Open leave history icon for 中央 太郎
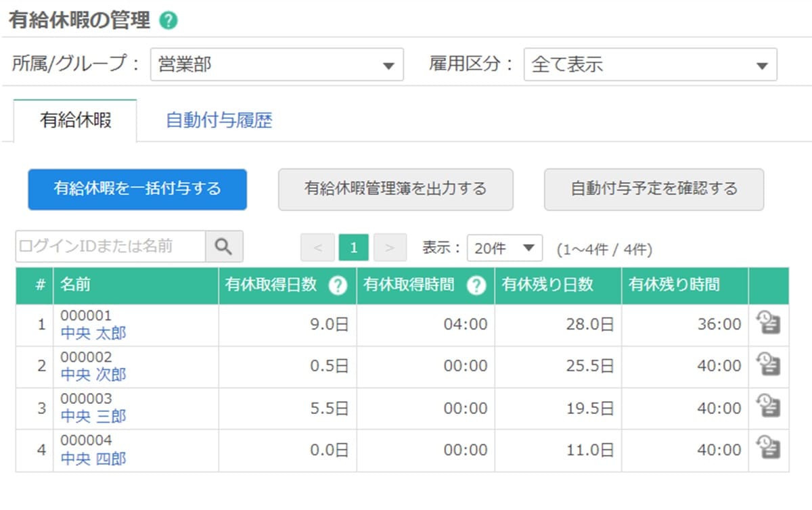 769,324
